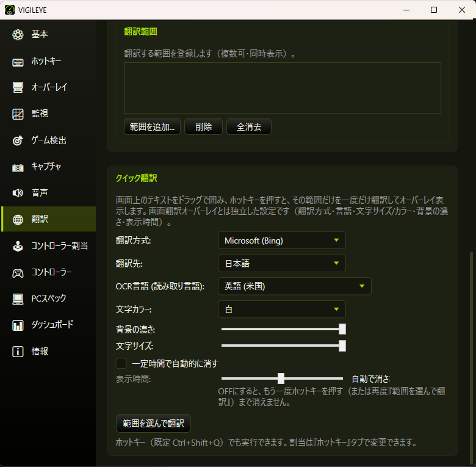476x467 pixels.
Task: Click the VIGILEYE app logo in title bar
Action: coord(9,10)
